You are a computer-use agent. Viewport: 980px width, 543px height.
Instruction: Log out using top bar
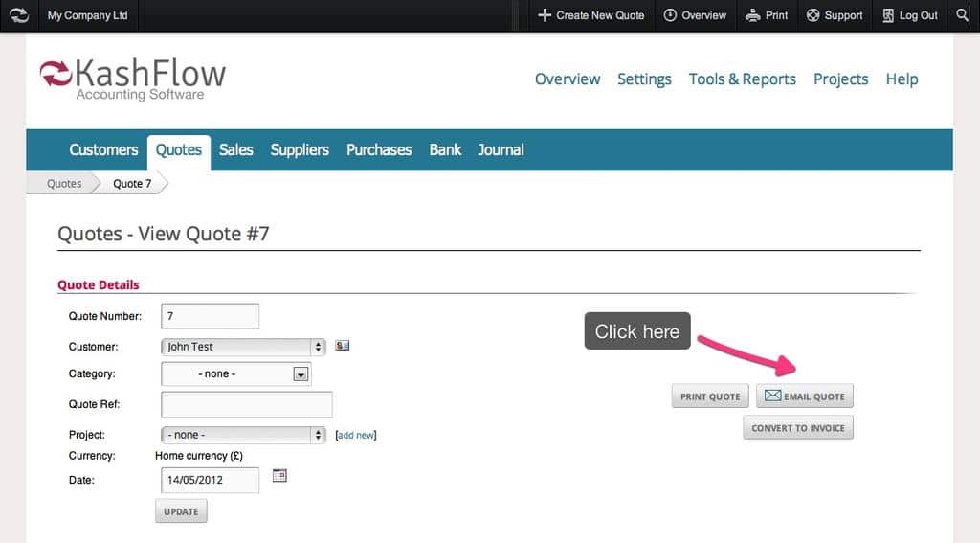910,15
